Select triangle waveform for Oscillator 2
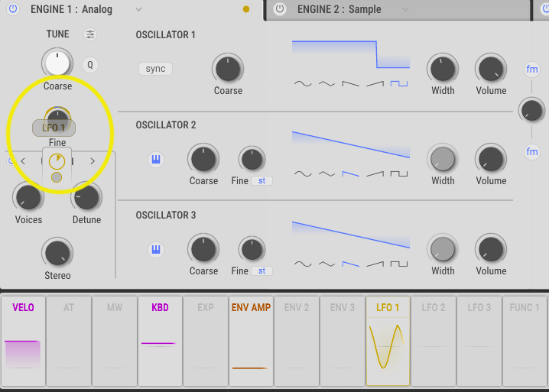The width and height of the screenshot is (549, 392). 327,173
